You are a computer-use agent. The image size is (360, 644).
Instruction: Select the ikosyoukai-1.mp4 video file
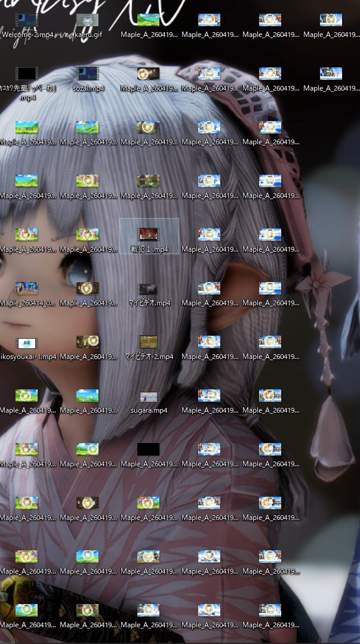tap(27, 349)
